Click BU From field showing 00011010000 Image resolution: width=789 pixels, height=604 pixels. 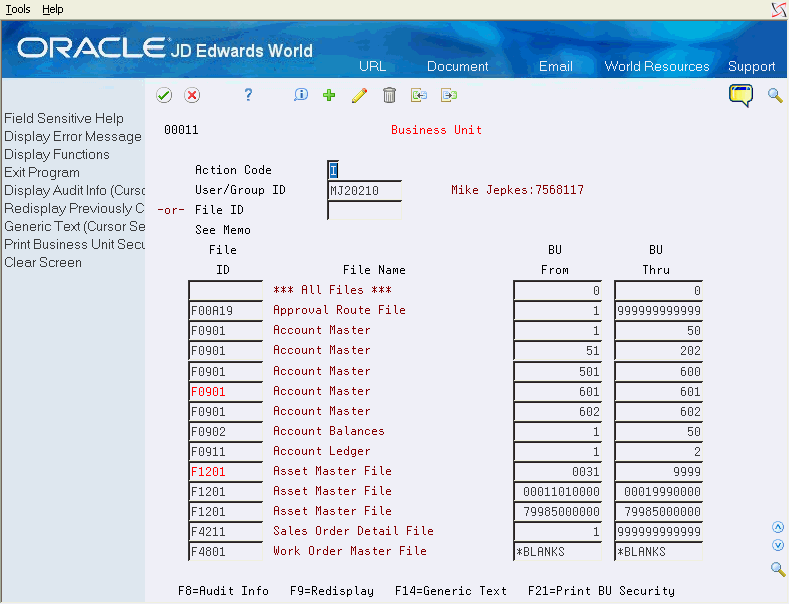coord(558,492)
